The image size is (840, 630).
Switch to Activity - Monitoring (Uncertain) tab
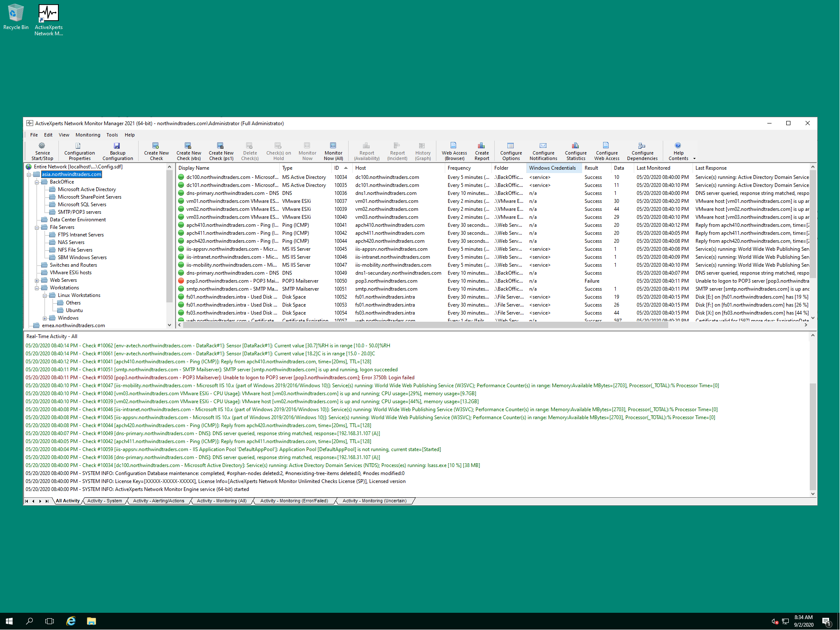375,501
